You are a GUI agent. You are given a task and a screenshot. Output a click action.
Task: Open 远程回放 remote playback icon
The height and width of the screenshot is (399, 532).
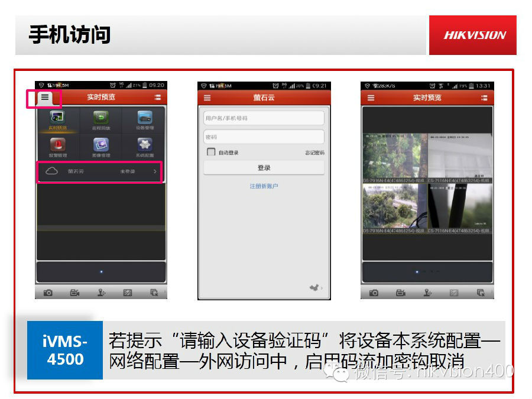(x=102, y=119)
